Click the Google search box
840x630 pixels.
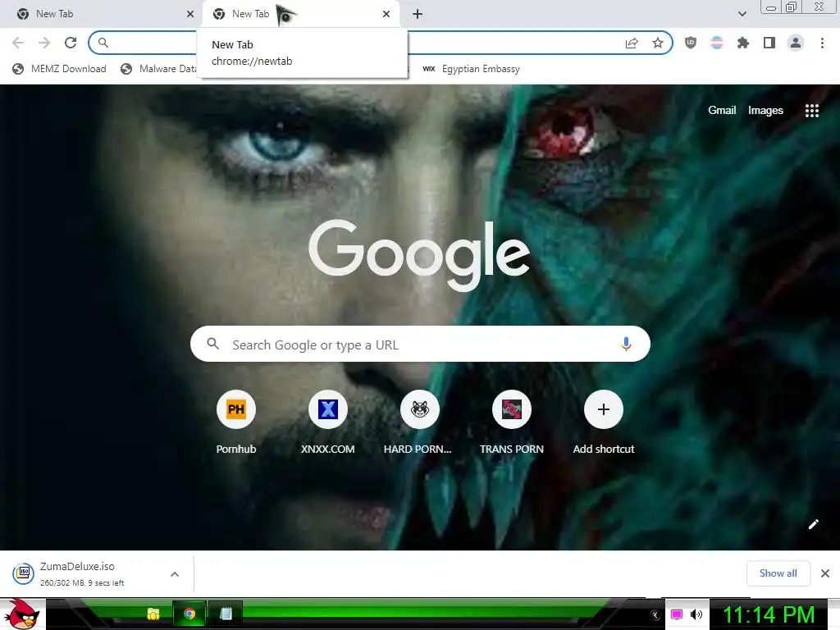(x=420, y=344)
